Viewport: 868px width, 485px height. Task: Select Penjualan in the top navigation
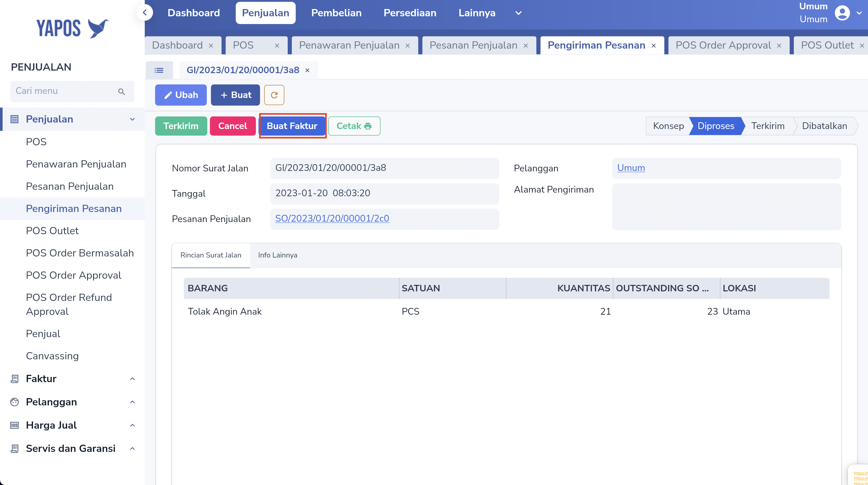point(265,13)
